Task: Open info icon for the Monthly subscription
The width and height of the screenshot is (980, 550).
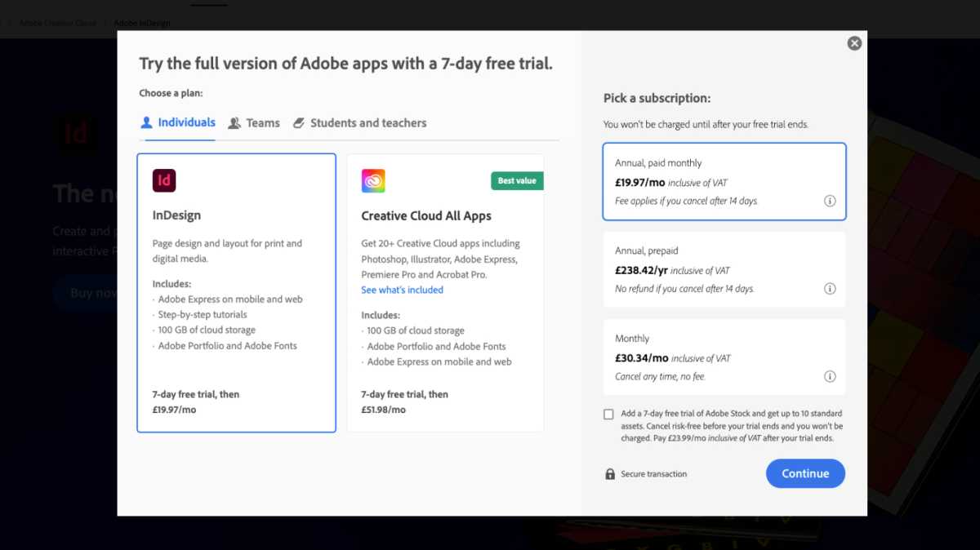Action: (x=830, y=376)
